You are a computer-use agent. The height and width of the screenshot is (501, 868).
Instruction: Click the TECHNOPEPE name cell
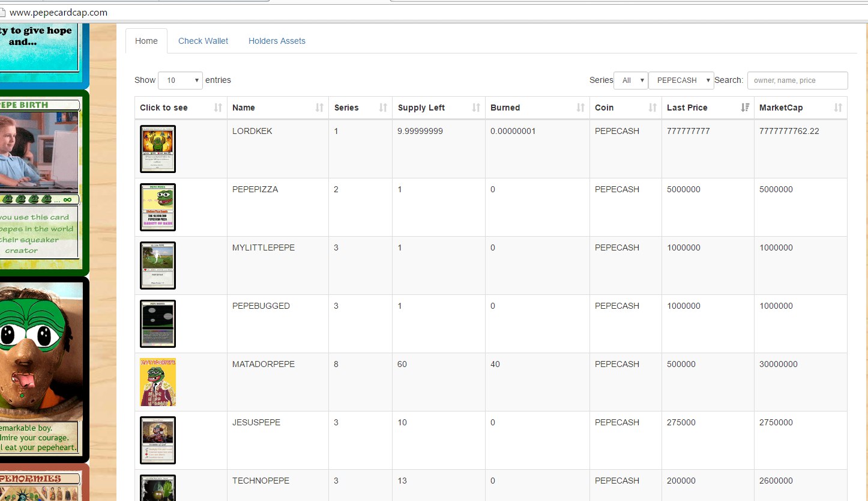(277, 485)
